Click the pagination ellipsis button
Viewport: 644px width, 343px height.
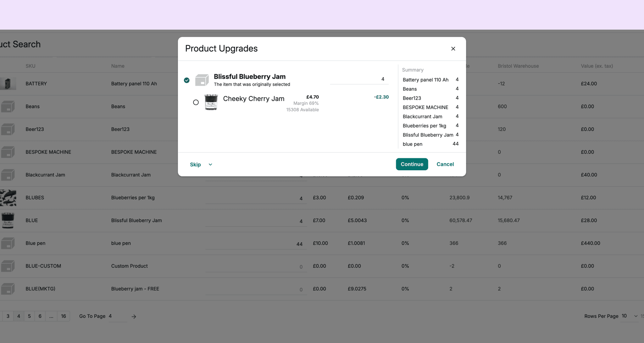point(51,316)
